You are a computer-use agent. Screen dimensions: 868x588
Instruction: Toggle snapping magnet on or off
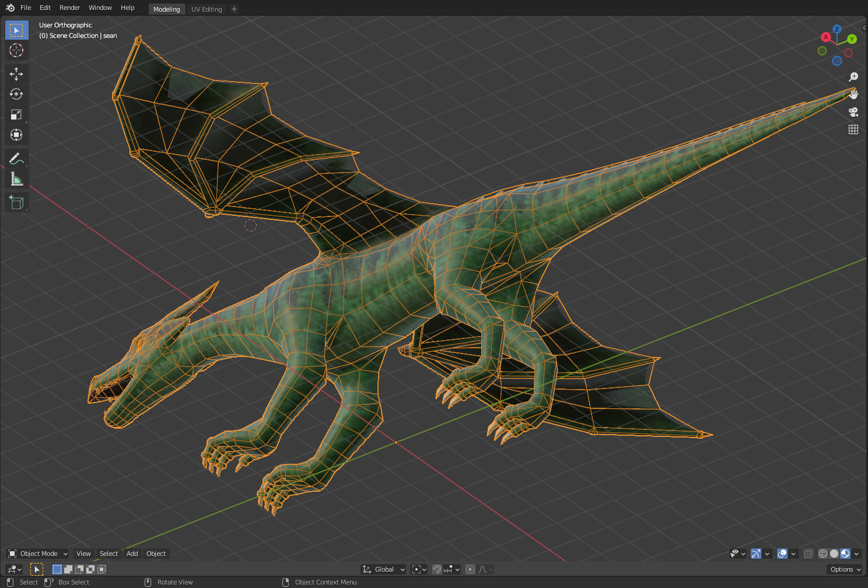click(437, 569)
